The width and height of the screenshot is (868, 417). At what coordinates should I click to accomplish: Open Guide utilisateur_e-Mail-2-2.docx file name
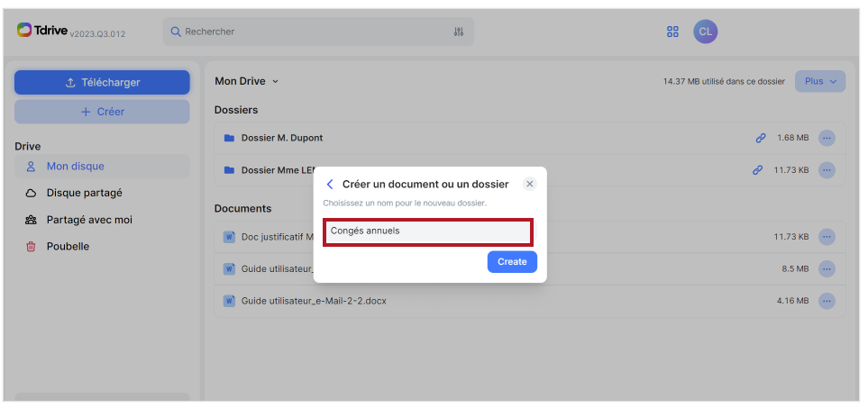pyautogui.click(x=314, y=301)
